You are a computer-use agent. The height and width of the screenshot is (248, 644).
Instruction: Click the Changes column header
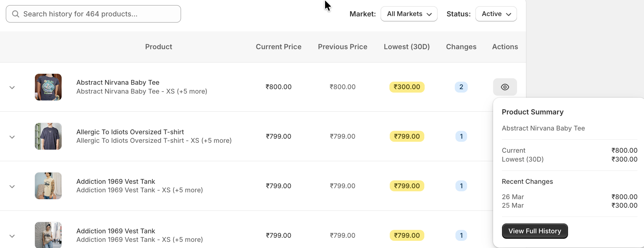pos(461,47)
